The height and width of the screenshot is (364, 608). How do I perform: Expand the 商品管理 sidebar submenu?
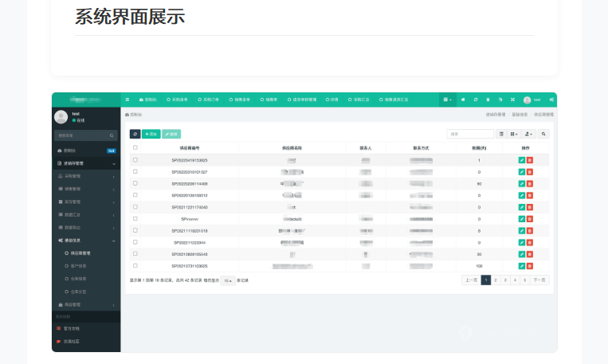pos(86,305)
